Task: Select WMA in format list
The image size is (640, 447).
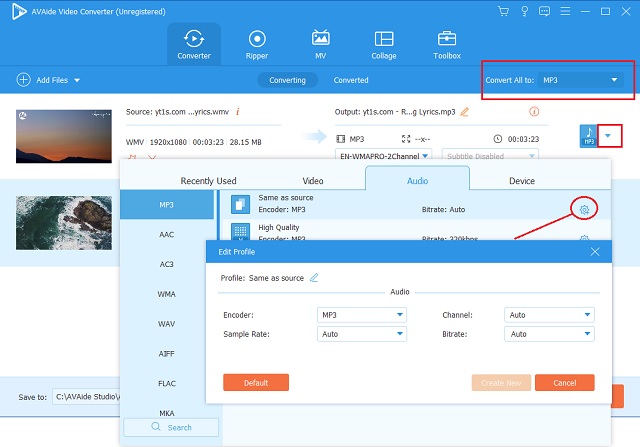Action: [167, 294]
